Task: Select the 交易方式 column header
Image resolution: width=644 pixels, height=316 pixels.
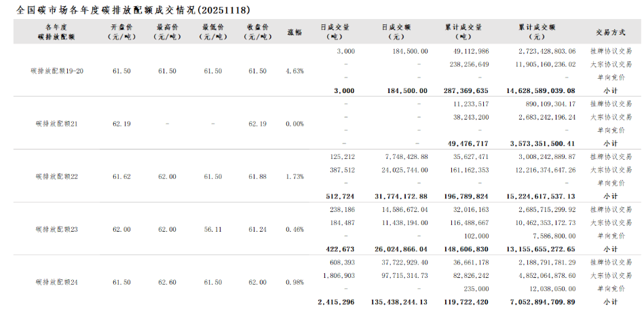Action: click(x=610, y=31)
